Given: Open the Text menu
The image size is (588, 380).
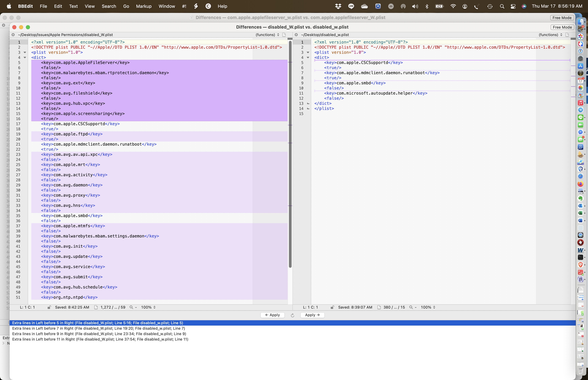Looking at the screenshot, I should [x=73, y=6].
